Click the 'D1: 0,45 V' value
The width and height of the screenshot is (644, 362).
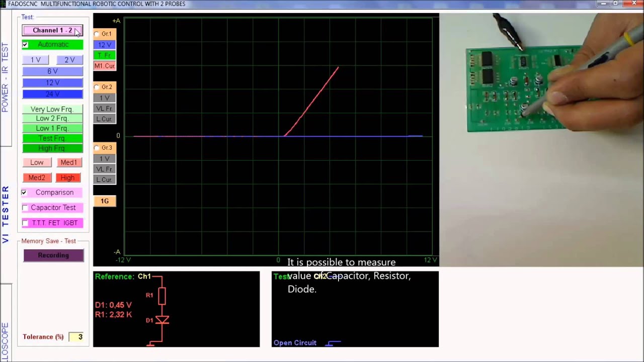(x=113, y=305)
